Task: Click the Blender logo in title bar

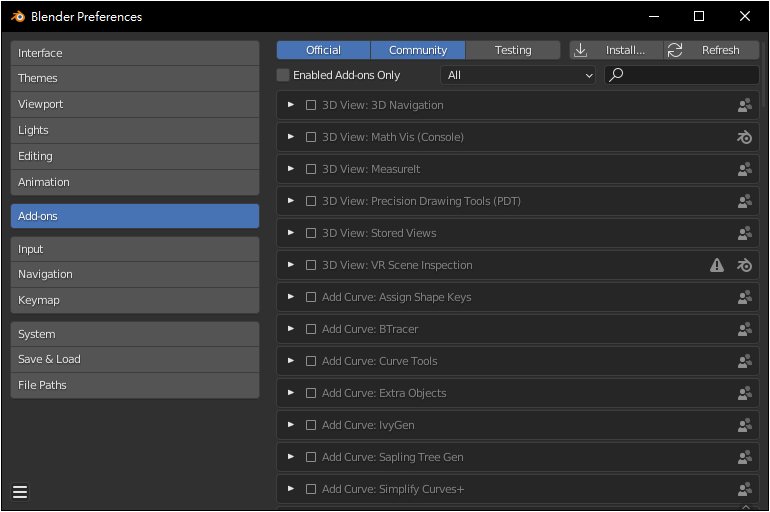Action: [x=18, y=17]
